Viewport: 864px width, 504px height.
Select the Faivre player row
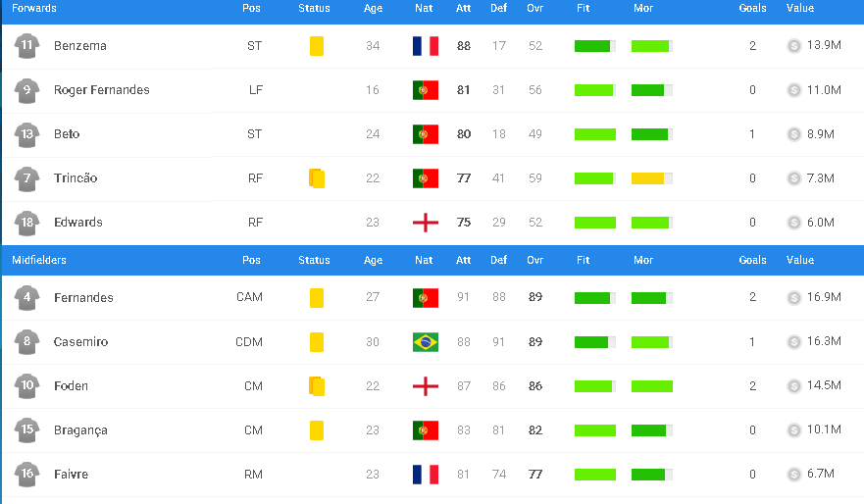click(432, 475)
